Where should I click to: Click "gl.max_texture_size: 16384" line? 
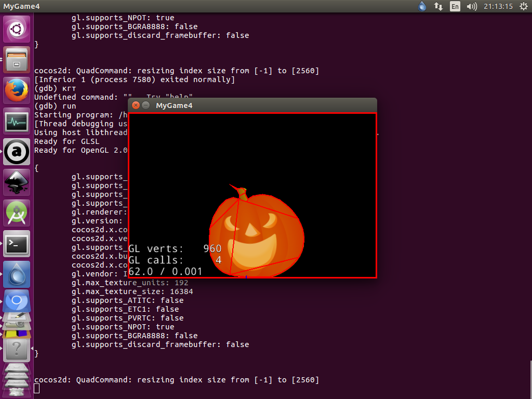pyautogui.click(x=132, y=291)
